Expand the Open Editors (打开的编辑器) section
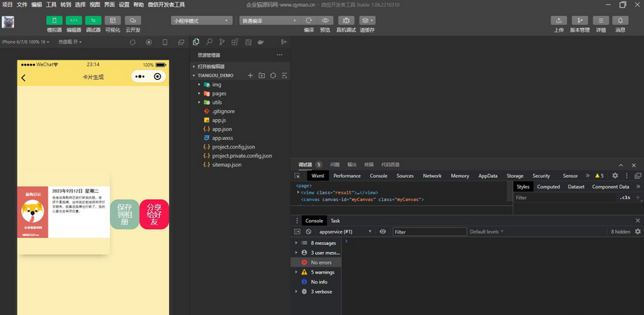The height and width of the screenshot is (315, 644). [x=240, y=66]
